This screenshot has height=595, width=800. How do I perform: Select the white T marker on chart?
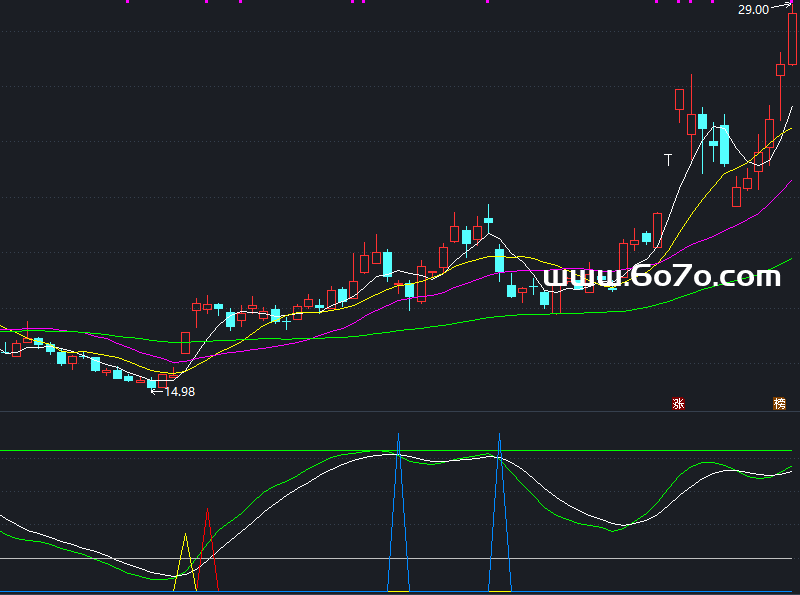(x=668, y=158)
